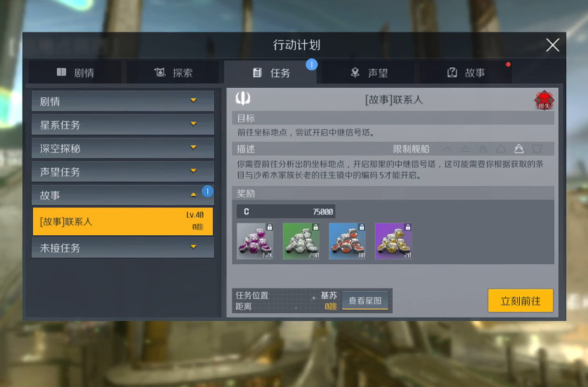Select the blue ore reward item

pyautogui.click(x=347, y=241)
